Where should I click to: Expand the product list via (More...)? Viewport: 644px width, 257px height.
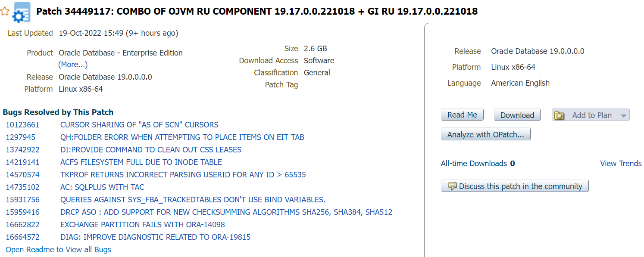click(73, 65)
